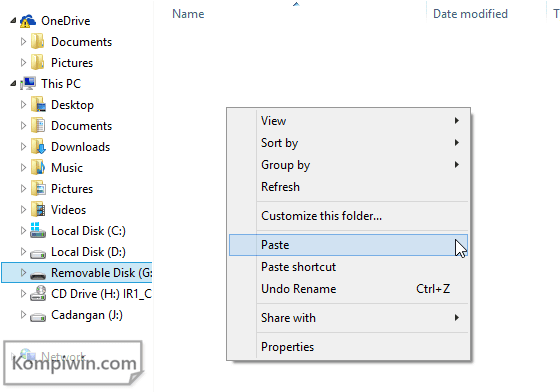Viewport: 560px width, 392px height.
Task: Select Properties from context menu
Action: tap(348, 347)
